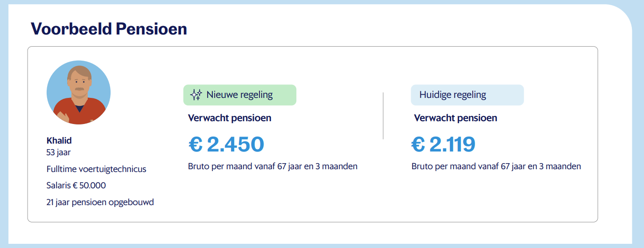Click the 53 jaar age text

pos(59,152)
